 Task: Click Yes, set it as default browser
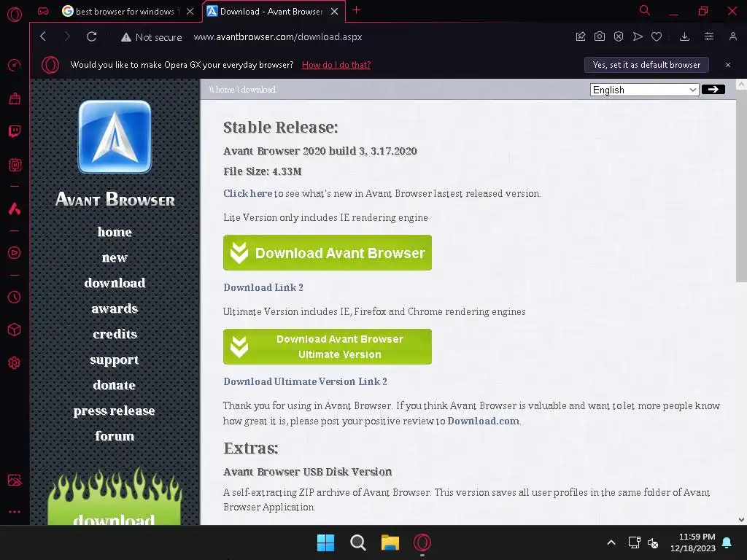pos(646,65)
